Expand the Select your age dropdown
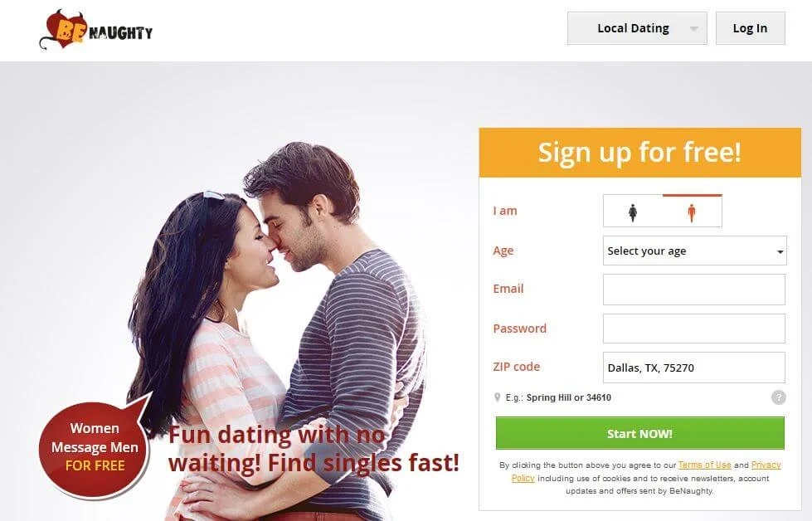 pos(695,251)
